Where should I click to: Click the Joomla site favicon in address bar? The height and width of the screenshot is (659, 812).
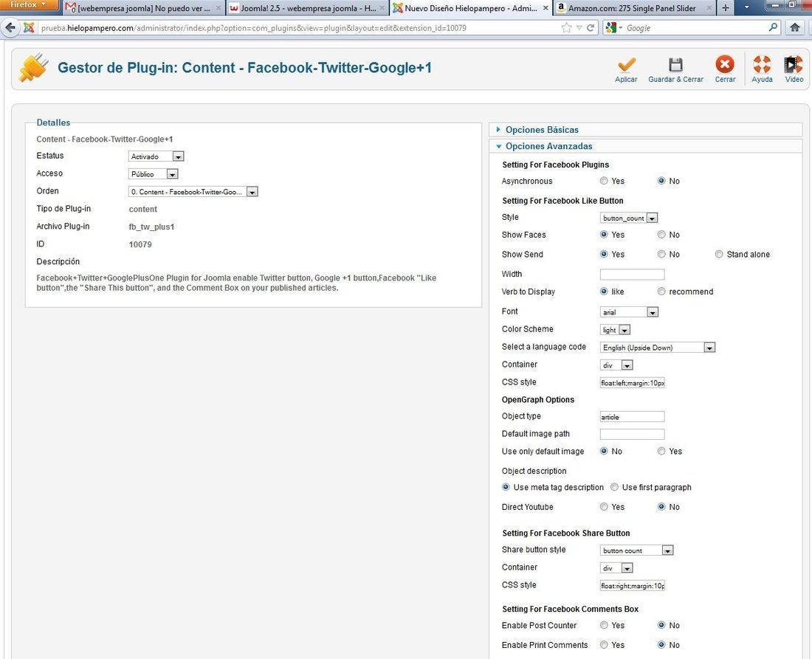pos(29,28)
